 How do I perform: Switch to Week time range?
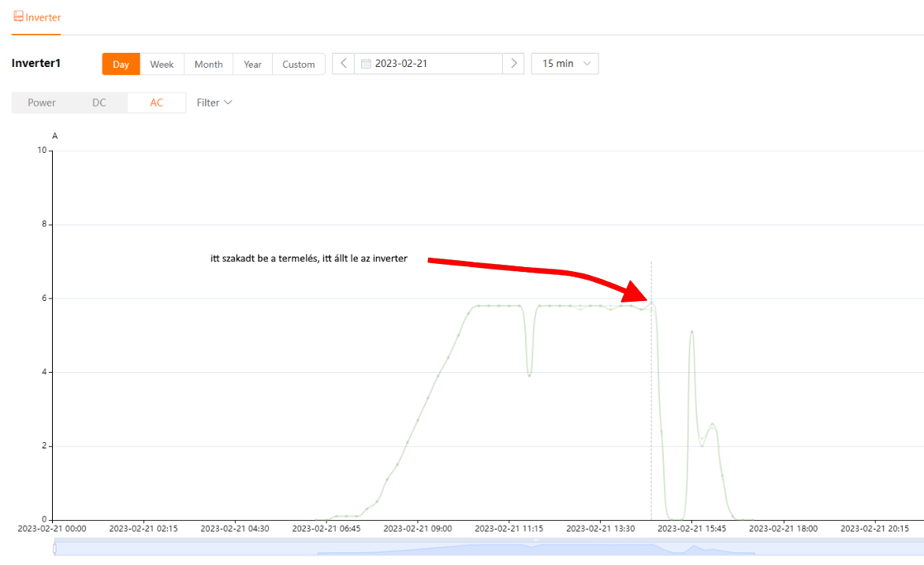click(x=162, y=65)
